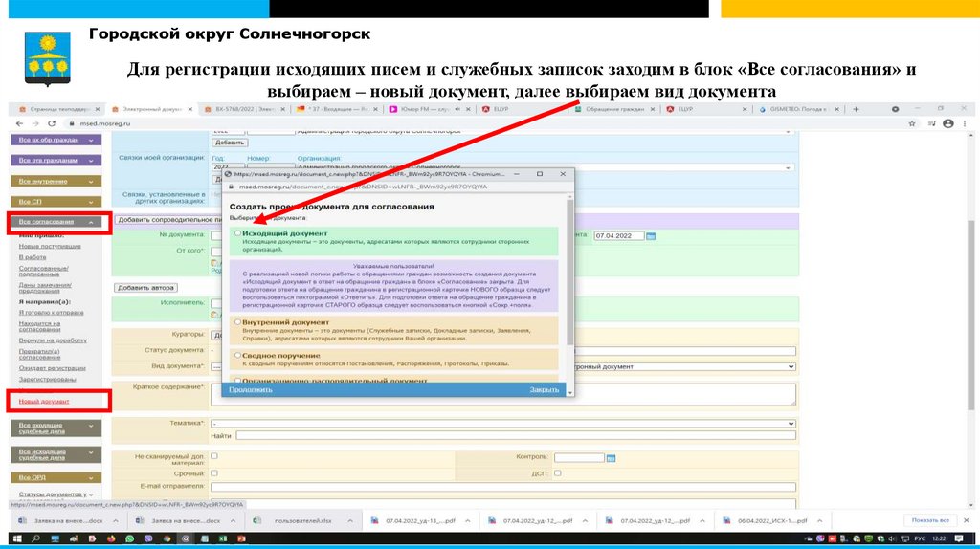The width and height of the screenshot is (980, 549).
Task: Open the В работе sidebar link
Action: point(33,257)
